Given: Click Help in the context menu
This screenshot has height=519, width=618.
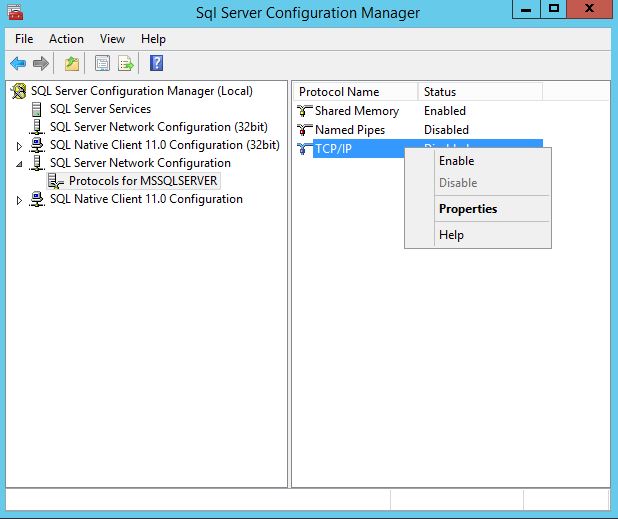Looking at the screenshot, I should click(451, 235).
